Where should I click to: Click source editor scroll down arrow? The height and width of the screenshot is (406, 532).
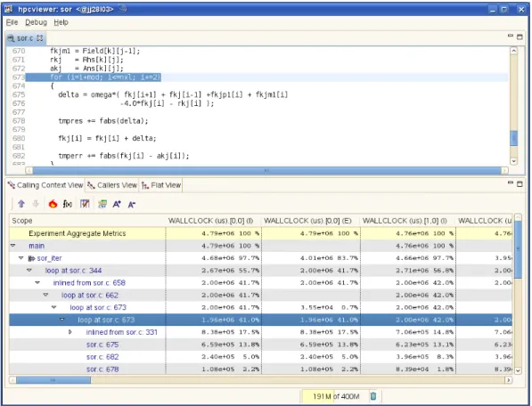[513, 161]
